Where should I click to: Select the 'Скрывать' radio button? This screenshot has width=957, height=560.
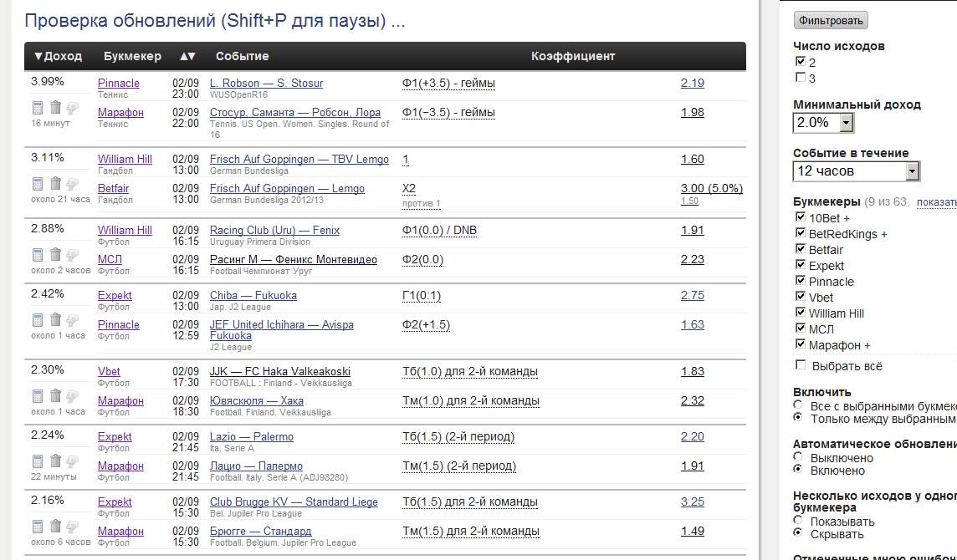798,533
